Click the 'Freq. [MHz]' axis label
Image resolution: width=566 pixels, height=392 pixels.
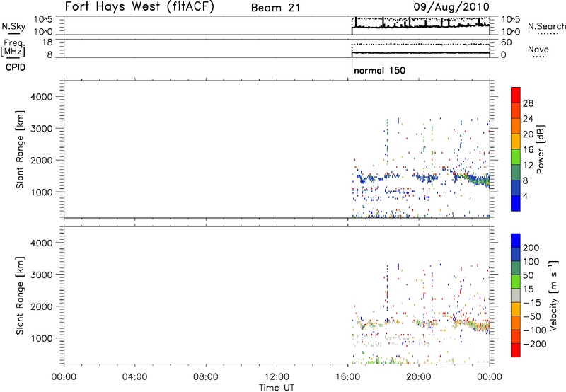13,48
